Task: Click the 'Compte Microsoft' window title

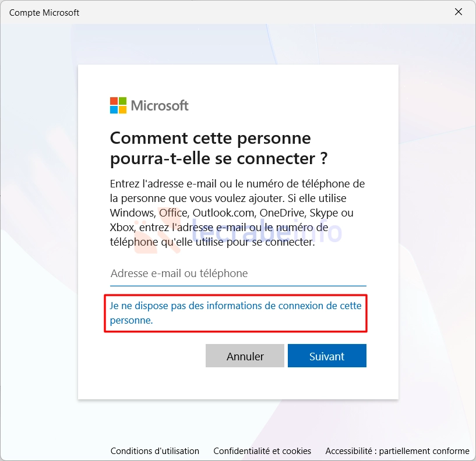Action: [44, 12]
